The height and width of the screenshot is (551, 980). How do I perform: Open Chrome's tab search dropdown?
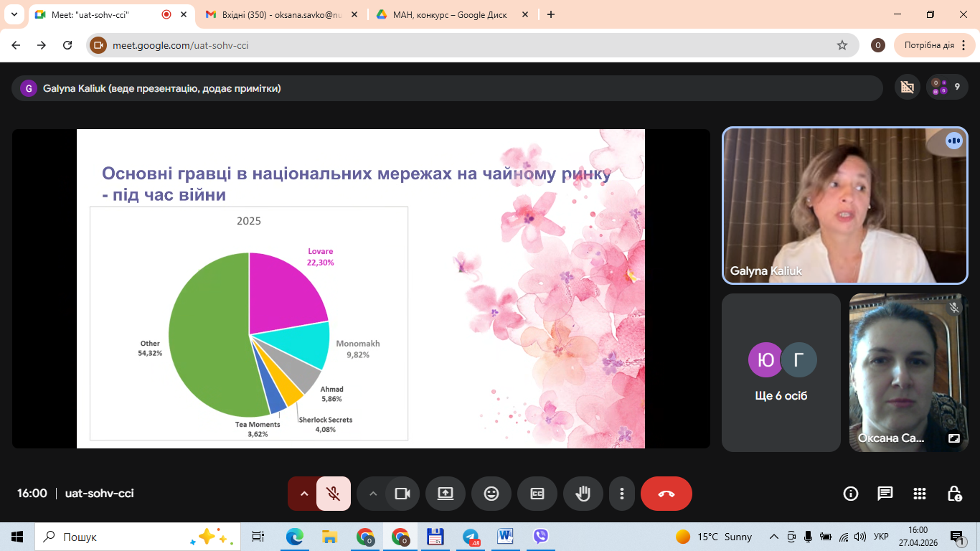point(14,14)
